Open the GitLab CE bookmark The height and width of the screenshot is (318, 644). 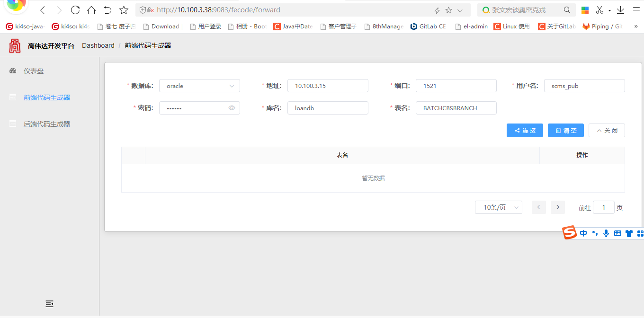click(x=428, y=26)
